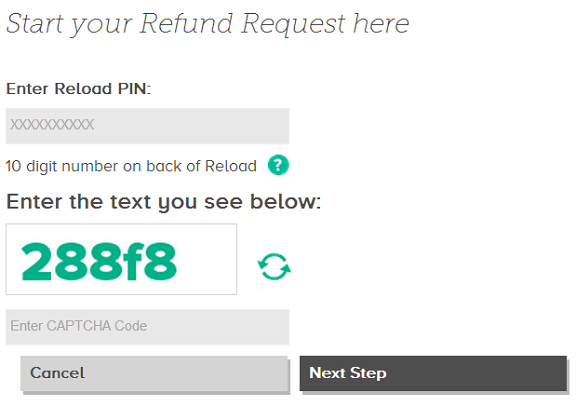
Task: Click the 10 digit number hint text
Action: click(x=131, y=166)
